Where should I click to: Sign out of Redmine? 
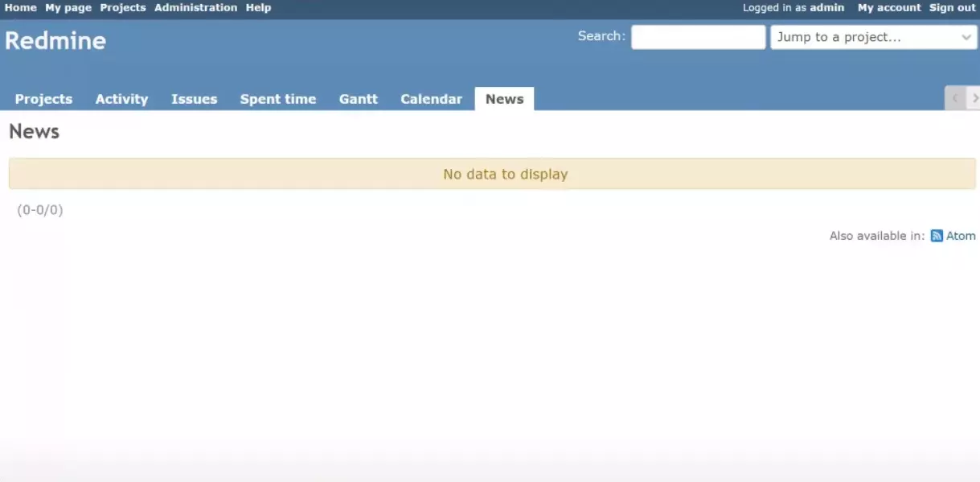pyautogui.click(x=951, y=7)
